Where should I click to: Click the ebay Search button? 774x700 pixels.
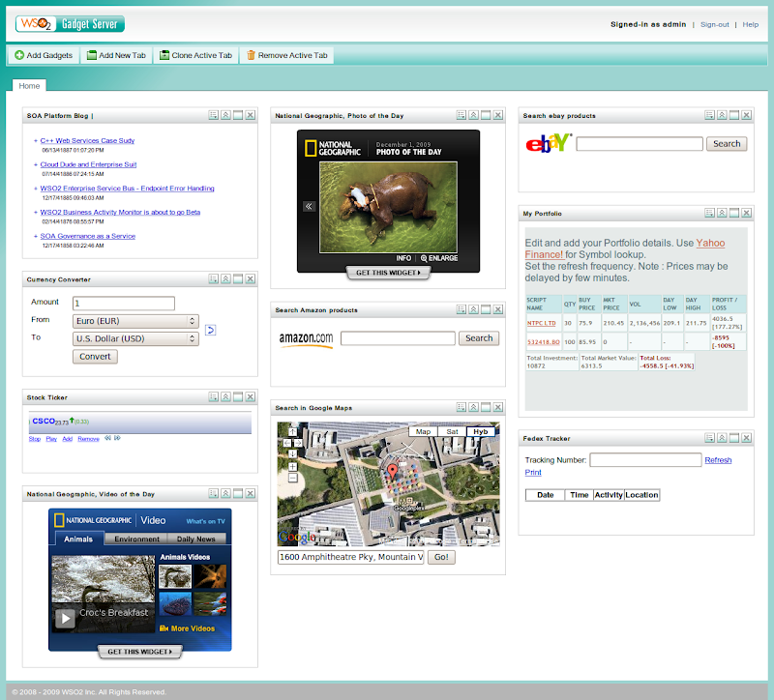(727, 143)
